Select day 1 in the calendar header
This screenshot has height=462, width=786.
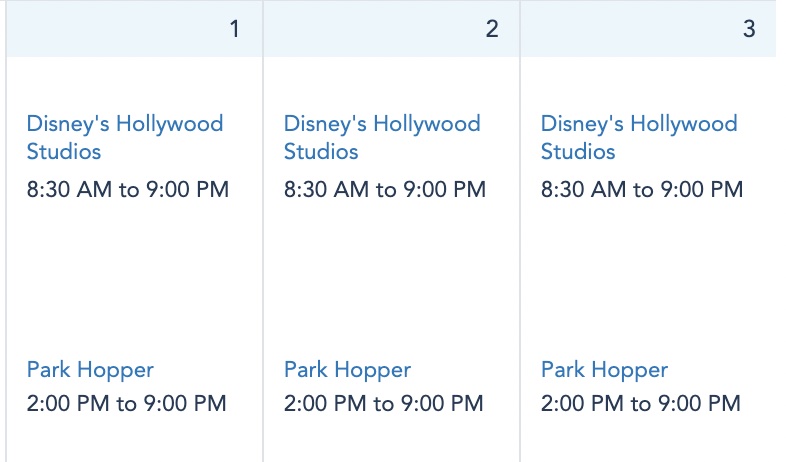pos(235,29)
